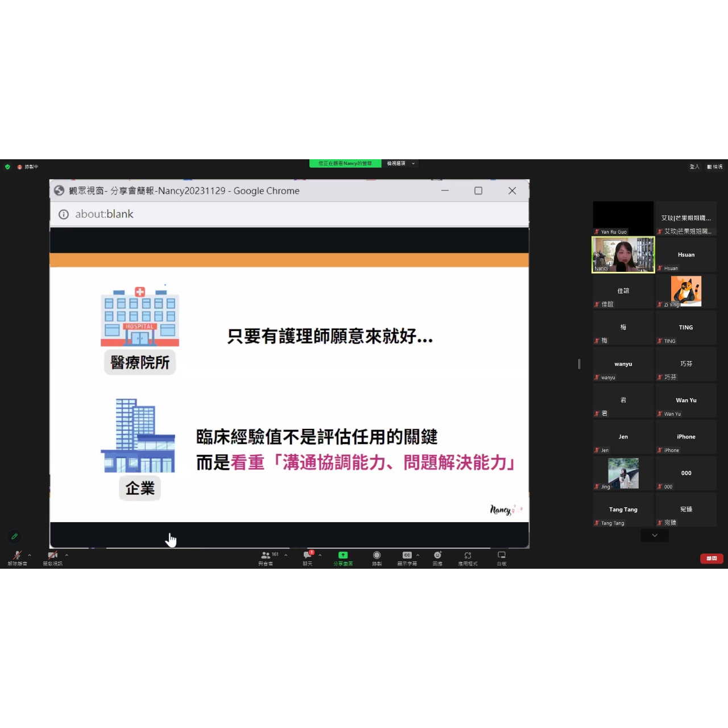Select TING participant tile

pos(686,328)
